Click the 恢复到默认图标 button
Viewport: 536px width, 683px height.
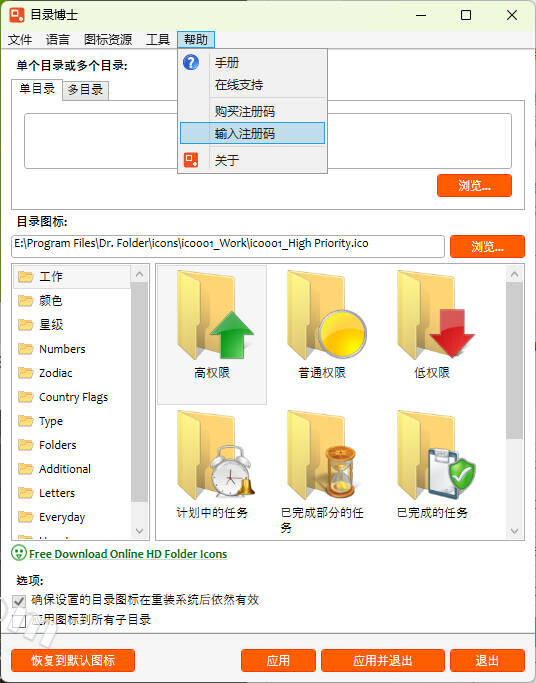[73, 660]
